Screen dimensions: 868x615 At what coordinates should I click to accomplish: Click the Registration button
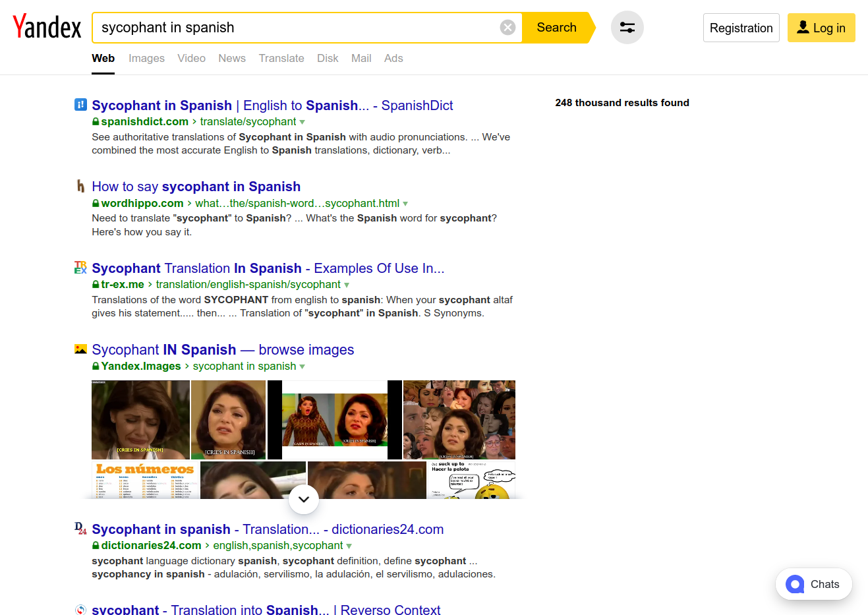(741, 28)
